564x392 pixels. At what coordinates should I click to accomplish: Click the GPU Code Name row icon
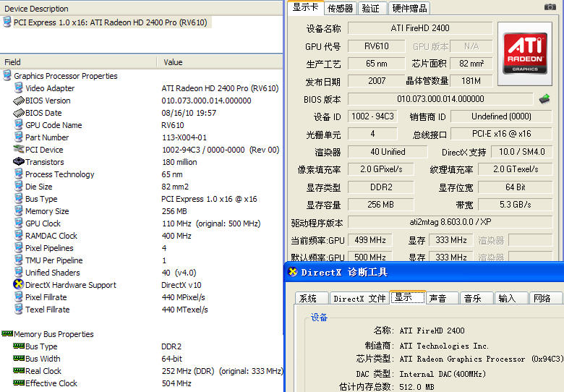(18, 125)
